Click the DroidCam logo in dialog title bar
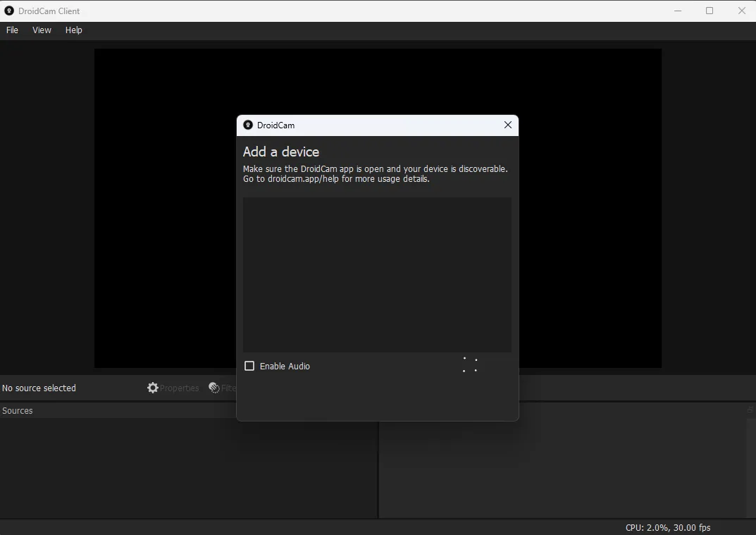The image size is (756, 535). click(x=248, y=125)
